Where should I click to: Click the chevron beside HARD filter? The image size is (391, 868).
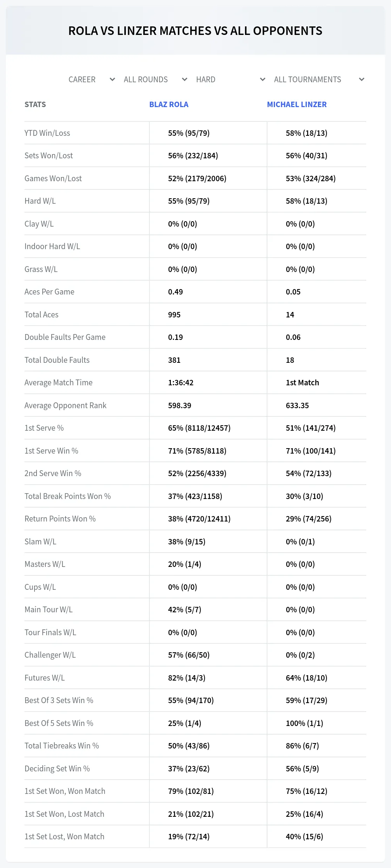262,80
